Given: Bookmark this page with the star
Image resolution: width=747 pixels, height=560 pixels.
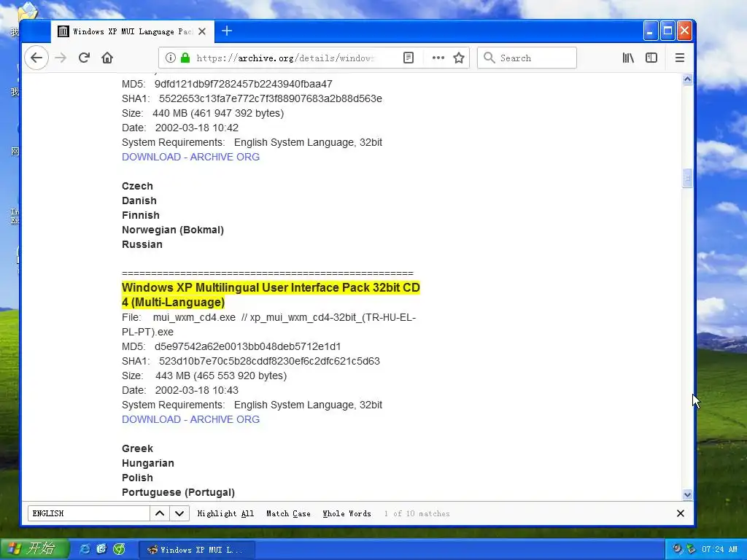Looking at the screenshot, I should (459, 58).
